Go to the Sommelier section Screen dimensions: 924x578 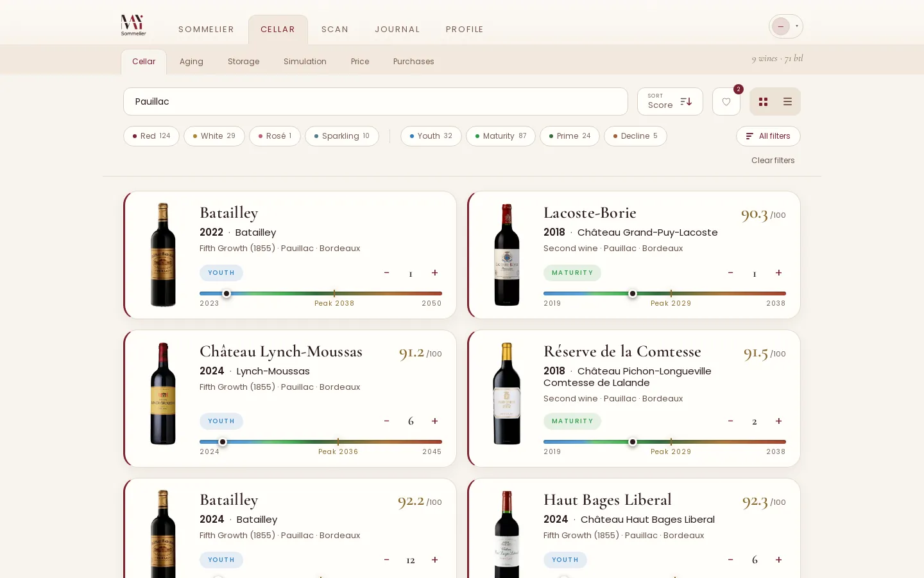[x=206, y=30]
